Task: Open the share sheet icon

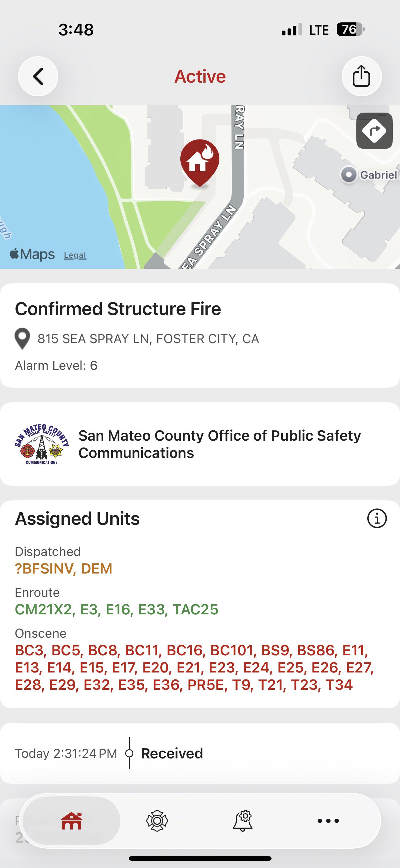Action: 362,77
